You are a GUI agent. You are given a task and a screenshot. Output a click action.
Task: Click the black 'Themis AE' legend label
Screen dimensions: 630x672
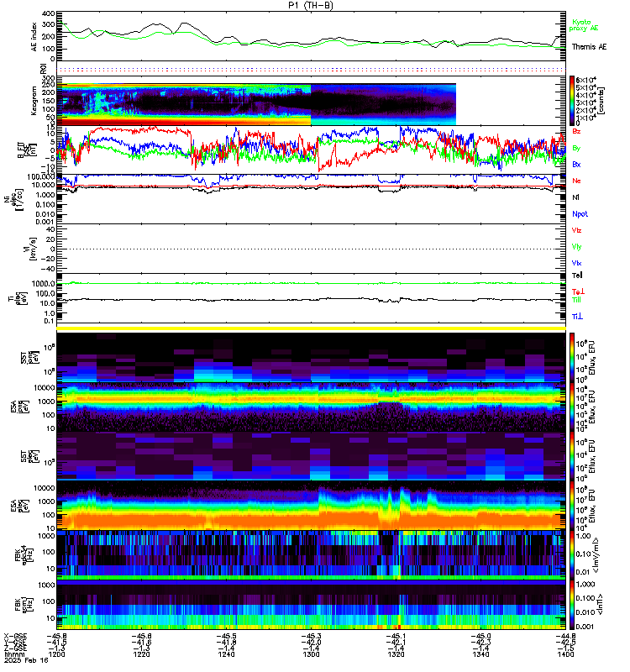tap(590, 47)
